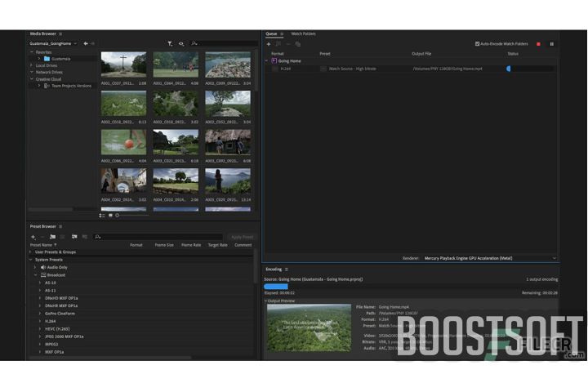Screen dimensions: 588x392
Task: Expand the Audio Only preset group
Action: click(35, 268)
